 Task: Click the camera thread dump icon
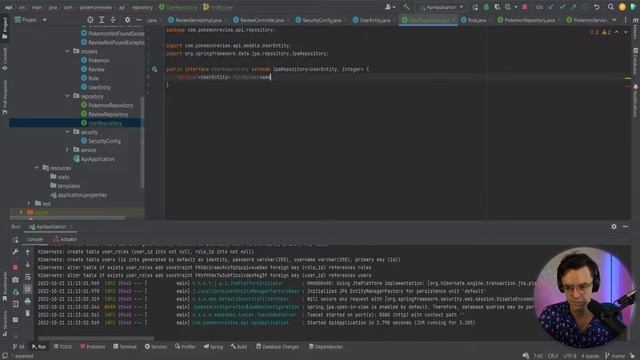point(16,280)
